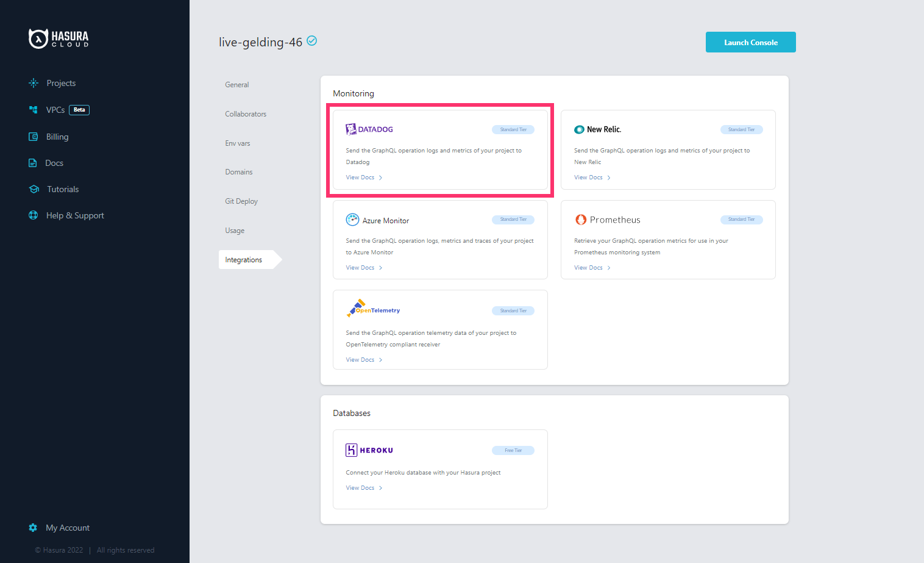Click the Azure Monitor icon
The height and width of the screenshot is (563, 924).
(x=352, y=220)
